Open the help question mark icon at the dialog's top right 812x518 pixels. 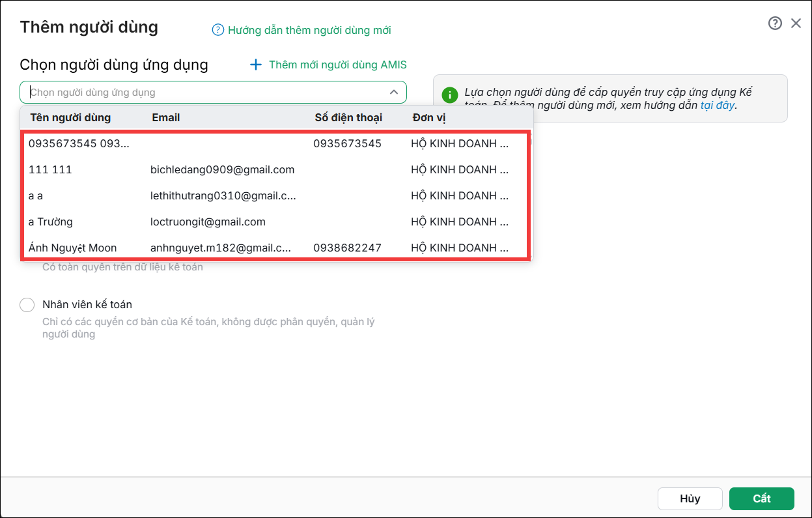[x=775, y=23]
